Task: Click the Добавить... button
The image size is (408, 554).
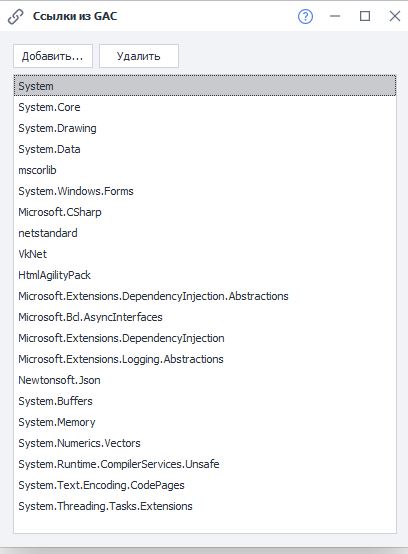Action: [x=53, y=56]
